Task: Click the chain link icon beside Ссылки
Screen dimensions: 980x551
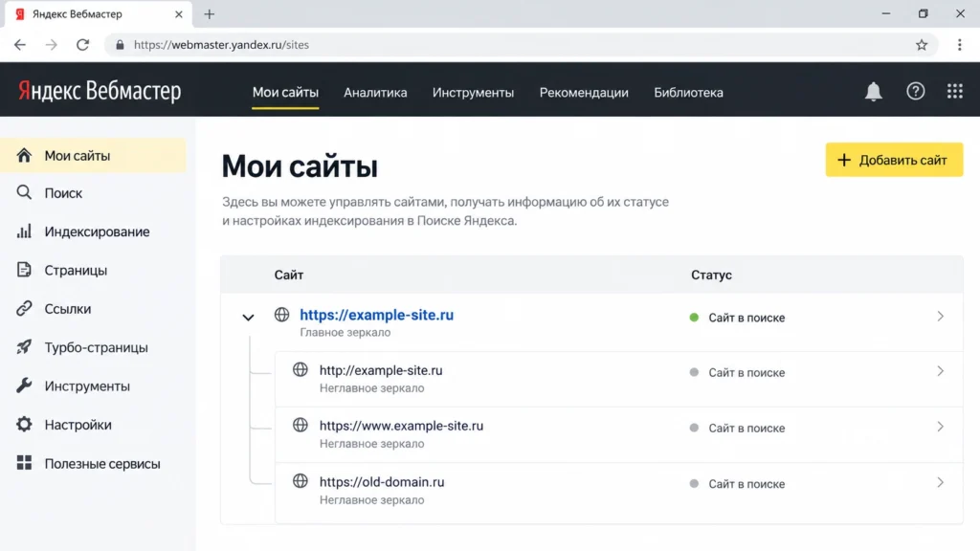Action: coord(24,309)
